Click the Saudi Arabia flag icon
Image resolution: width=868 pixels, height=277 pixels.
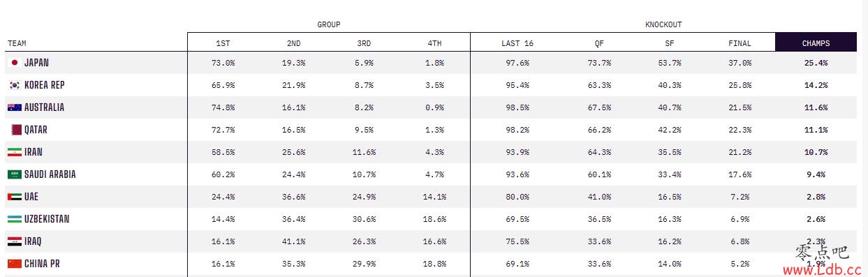pyautogui.click(x=14, y=174)
